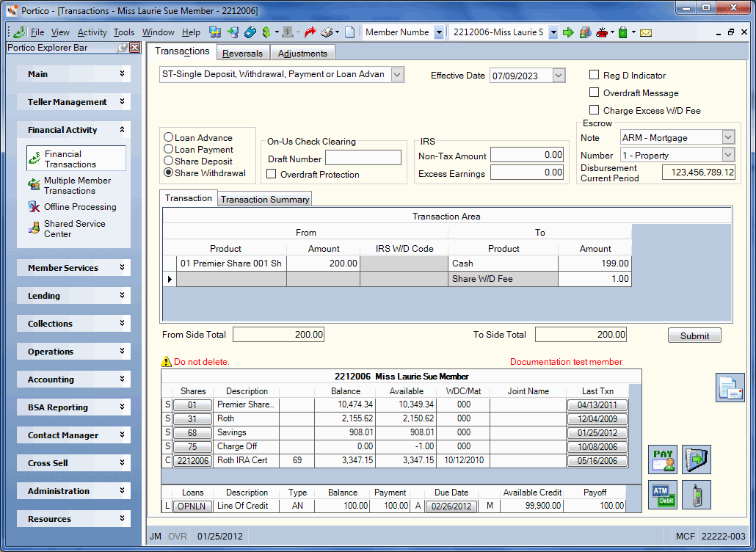Check the Charge Excess W/D Fee box

pyautogui.click(x=595, y=110)
